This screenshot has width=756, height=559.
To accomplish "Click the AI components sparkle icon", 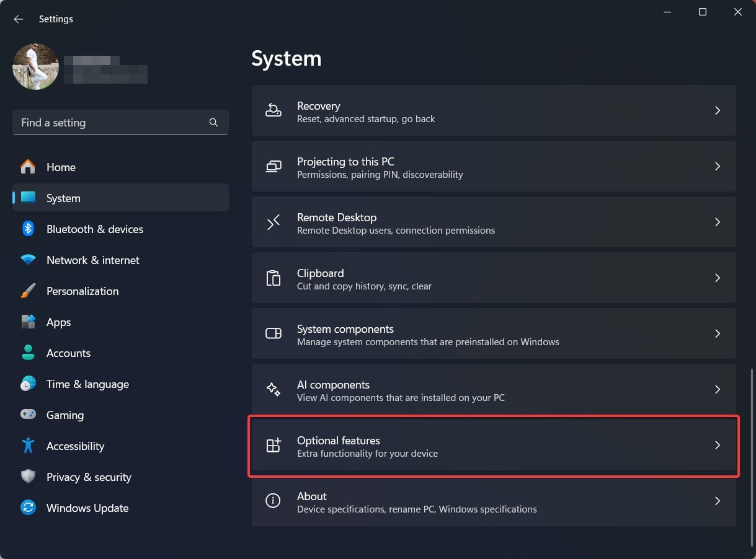I will click(273, 389).
